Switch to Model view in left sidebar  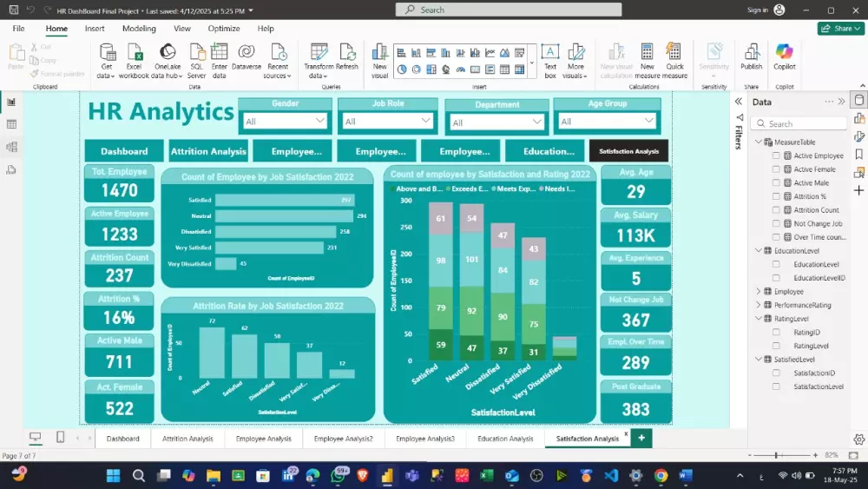(11, 147)
